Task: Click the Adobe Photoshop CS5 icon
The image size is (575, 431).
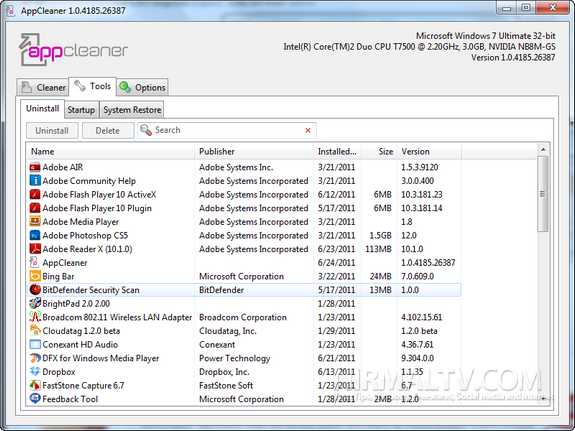Action: (35, 235)
